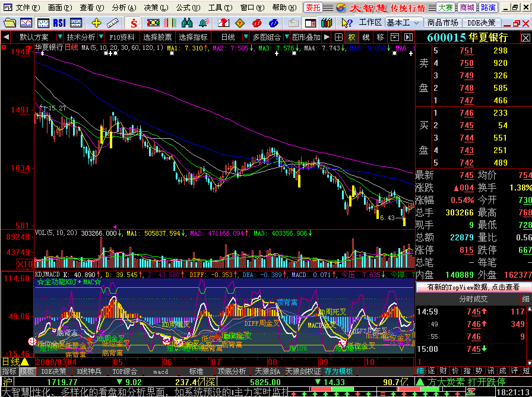Open alerts with the bell icon
Screen dimensions: 532x397
pos(204,23)
